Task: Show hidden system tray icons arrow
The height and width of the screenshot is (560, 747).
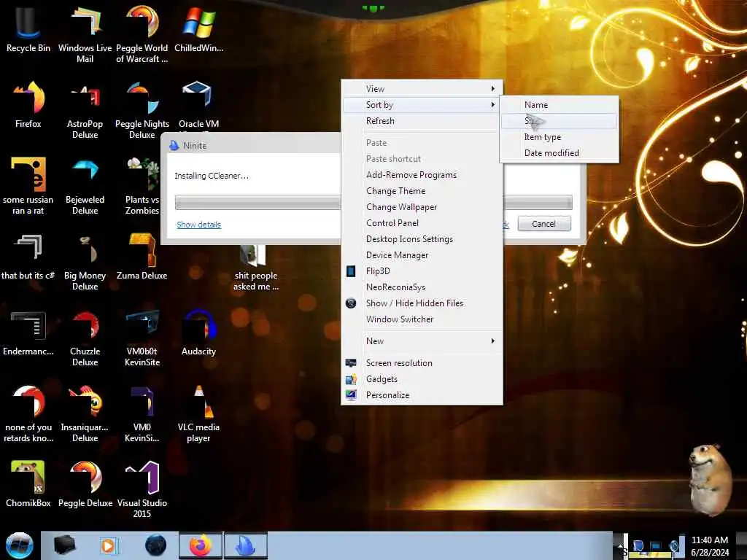Action: pyautogui.click(x=620, y=545)
